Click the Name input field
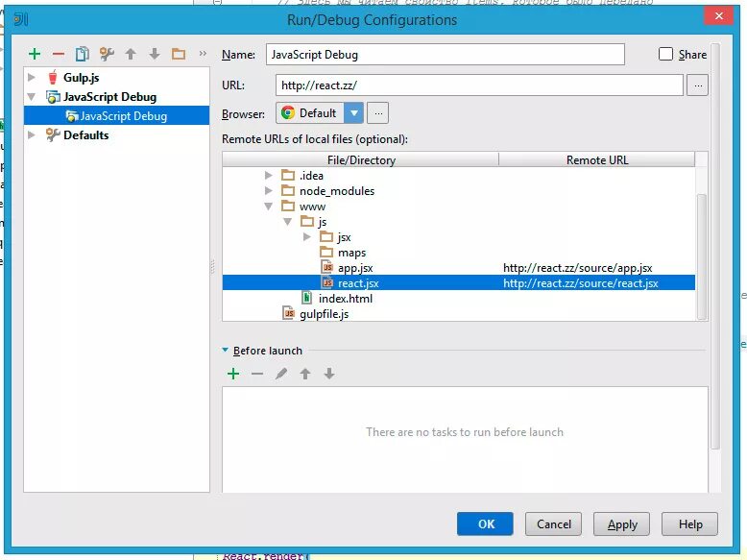 pyautogui.click(x=446, y=55)
